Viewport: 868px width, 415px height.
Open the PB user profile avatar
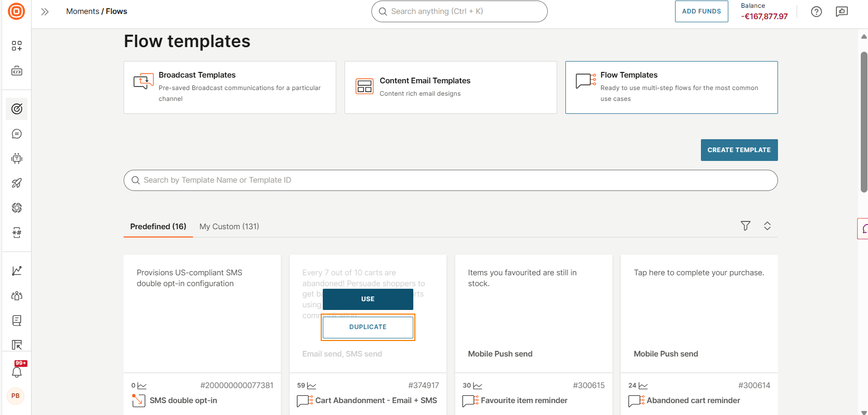click(16, 396)
